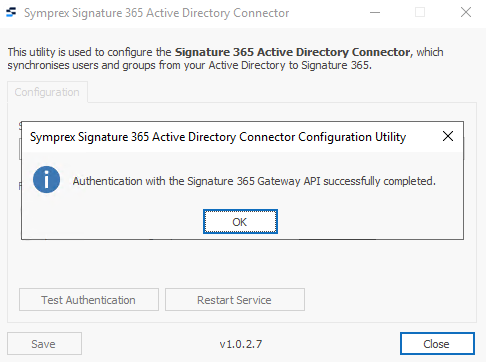
Task: Click the authentication successfully completed message text
Action: coord(254,181)
